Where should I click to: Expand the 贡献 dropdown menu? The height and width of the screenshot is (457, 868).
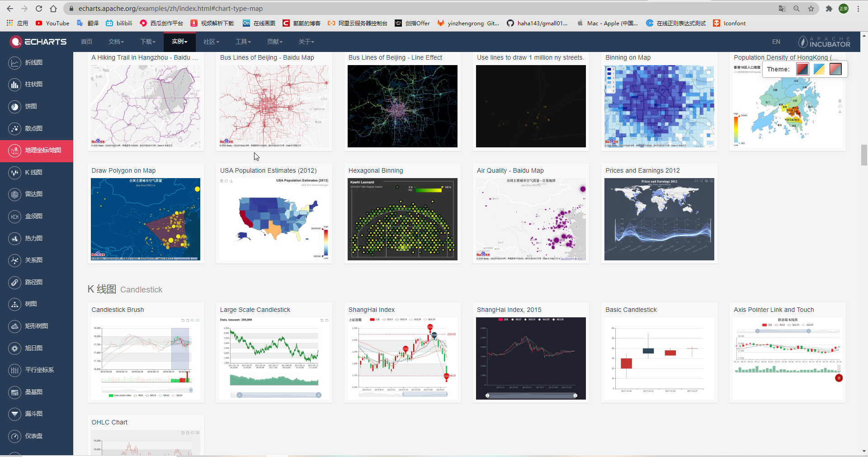(274, 42)
